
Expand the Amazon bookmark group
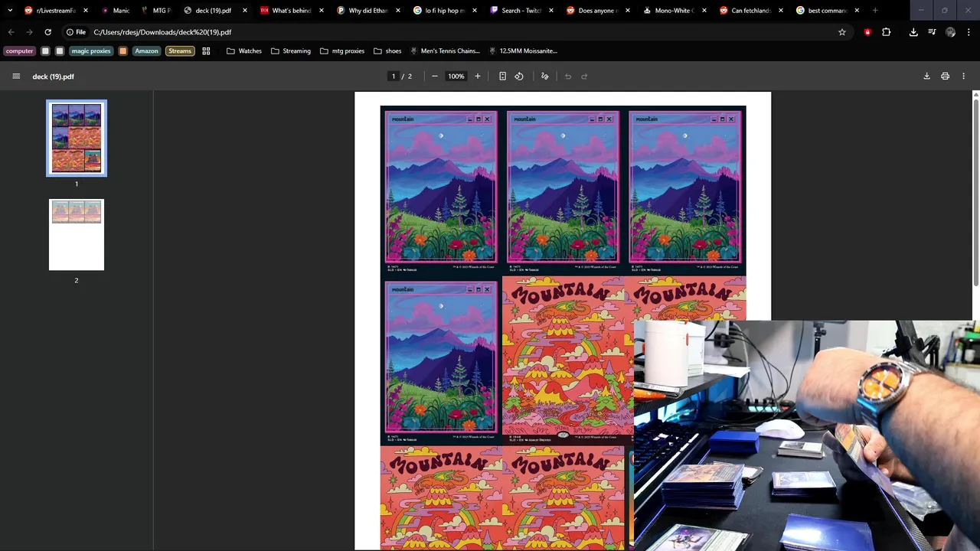coord(146,51)
